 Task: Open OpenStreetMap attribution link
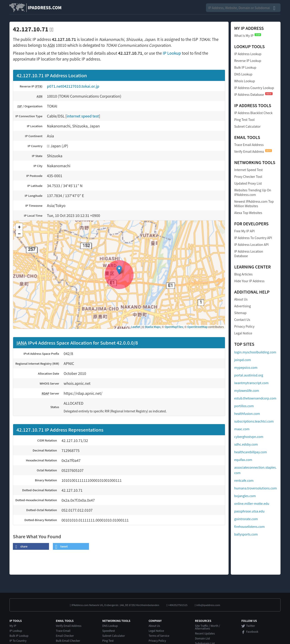tap(197, 327)
